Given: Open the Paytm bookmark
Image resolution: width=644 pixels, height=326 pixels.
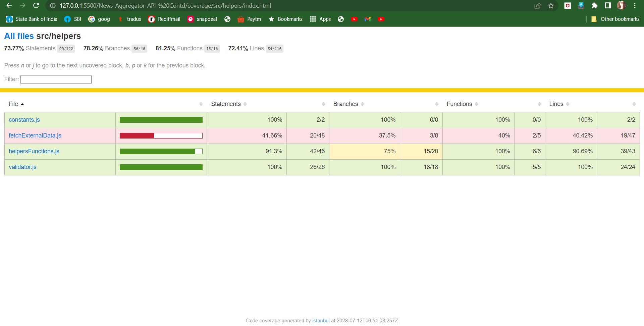Looking at the screenshot, I should [x=249, y=19].
